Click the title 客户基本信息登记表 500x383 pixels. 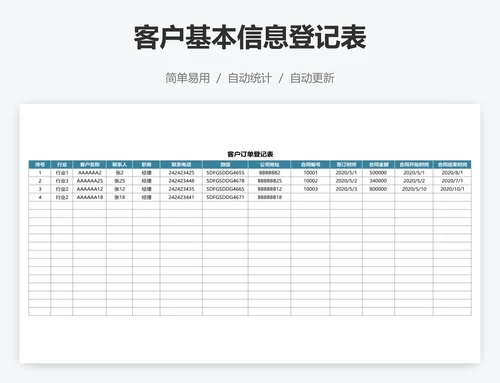click(x=250, y=37)
